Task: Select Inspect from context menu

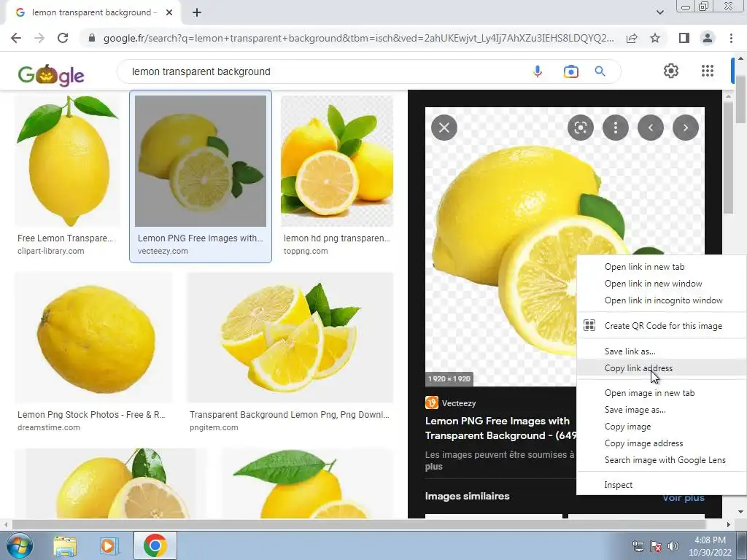Action: click(x=661, y=485)
